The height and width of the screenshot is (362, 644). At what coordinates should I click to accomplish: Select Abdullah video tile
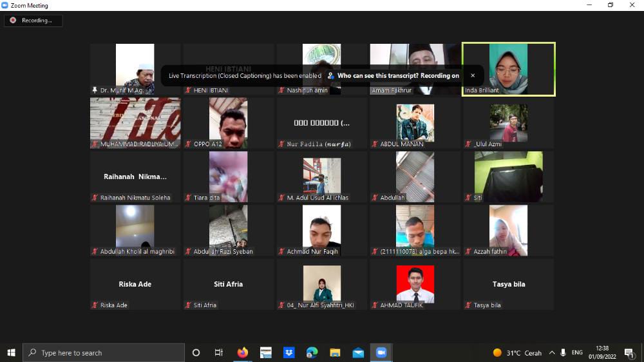(415, 176)
